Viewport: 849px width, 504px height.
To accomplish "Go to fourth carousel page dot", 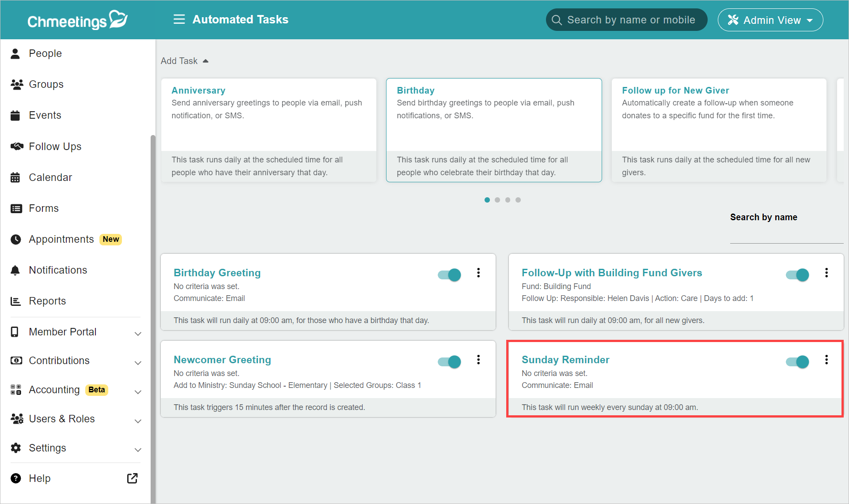I will tap(518, 200).
